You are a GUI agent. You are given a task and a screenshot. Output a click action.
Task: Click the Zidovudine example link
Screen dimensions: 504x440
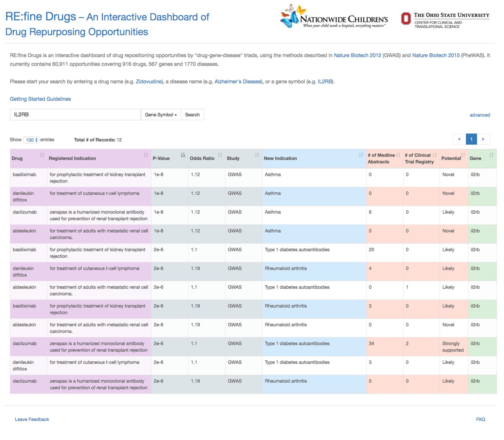point(149,82)
